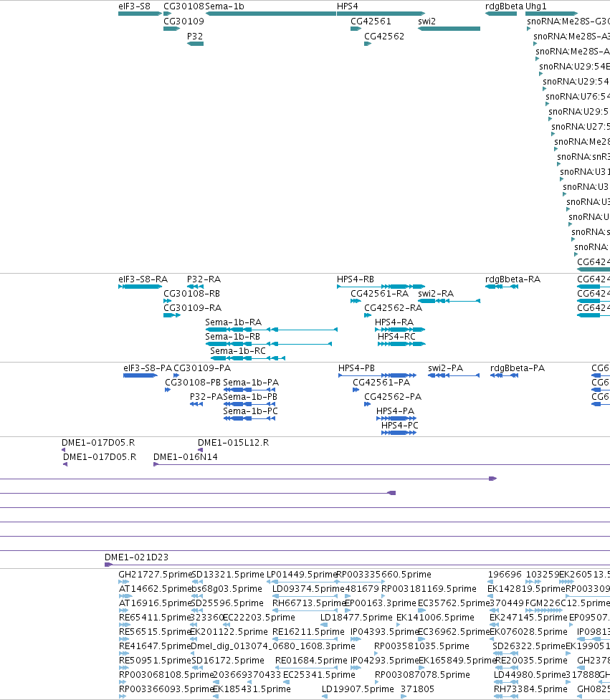Select the CG30108-PB protein label

tap(193, 382)
